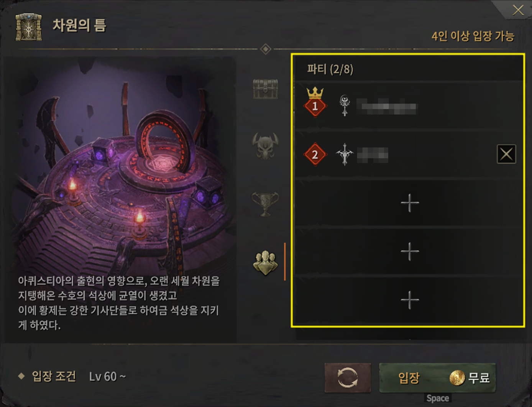Close the dungeon window with top-right X
This screenshot has width=532, height=407.
518,10
